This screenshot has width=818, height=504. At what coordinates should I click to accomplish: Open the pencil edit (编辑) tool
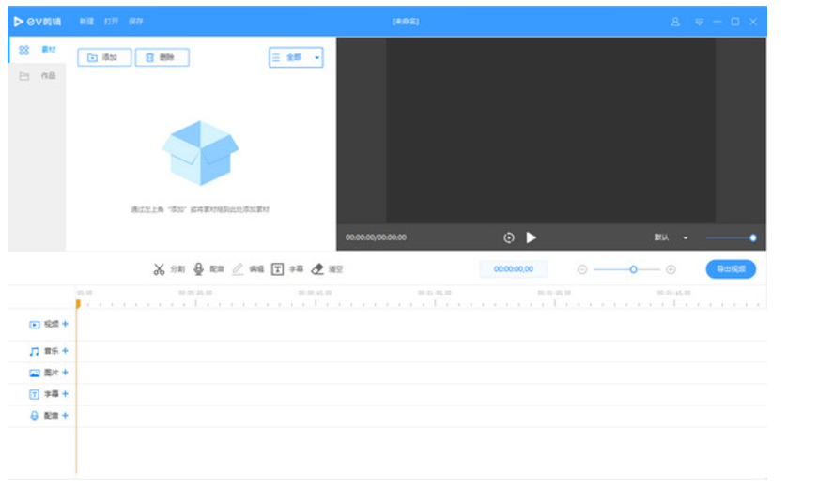248,269
